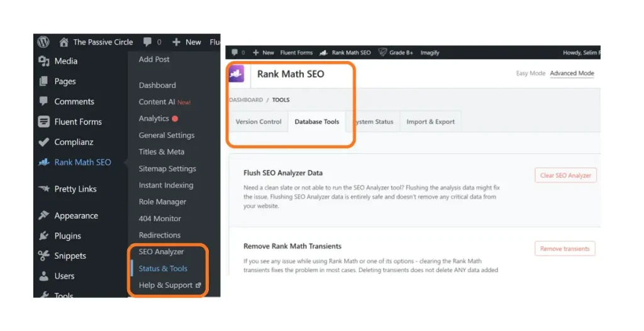This screenshot has width=644, height=331.
Task: Click the comment bubble icon in right admin bar
Action: pyautogui.click(x=235, y=53)
